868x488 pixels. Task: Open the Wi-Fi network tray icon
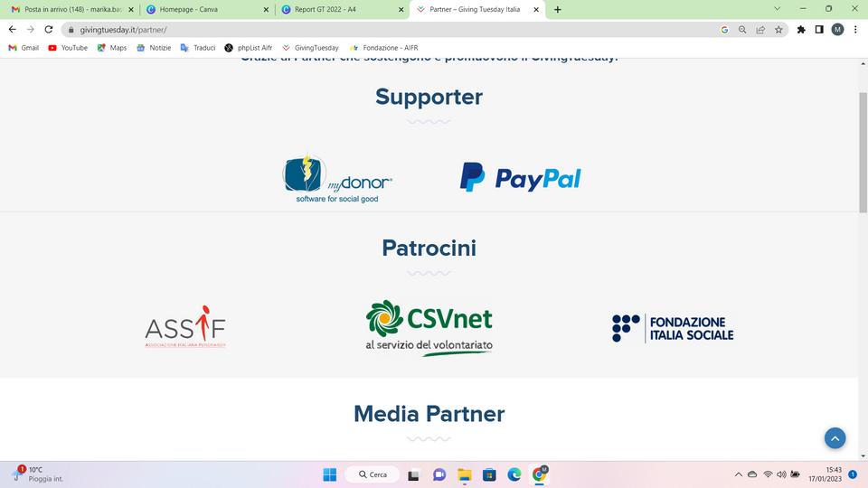tap(768, 474)
